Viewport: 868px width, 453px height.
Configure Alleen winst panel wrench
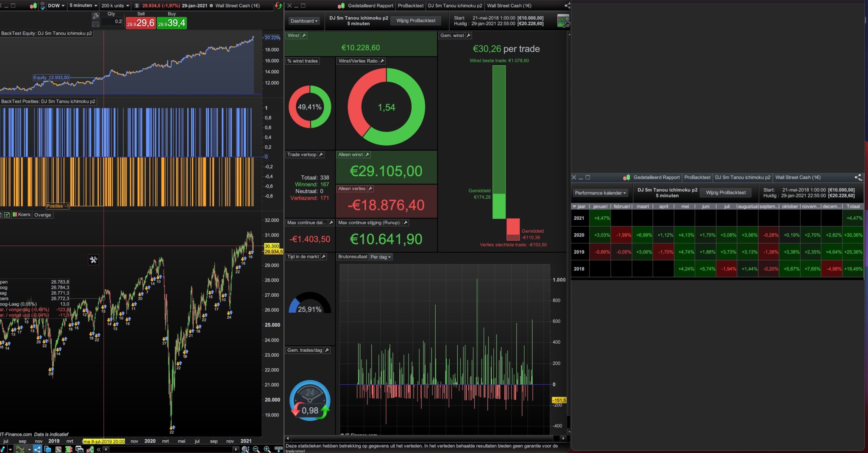pos(367,155)
